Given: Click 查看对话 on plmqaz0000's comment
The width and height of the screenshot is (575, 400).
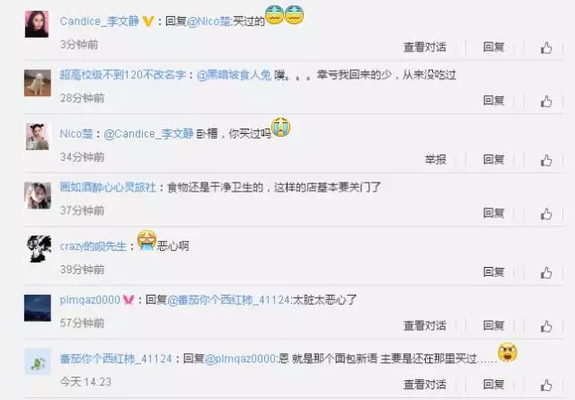Looking at the screenshot, I should coord(425,326).
